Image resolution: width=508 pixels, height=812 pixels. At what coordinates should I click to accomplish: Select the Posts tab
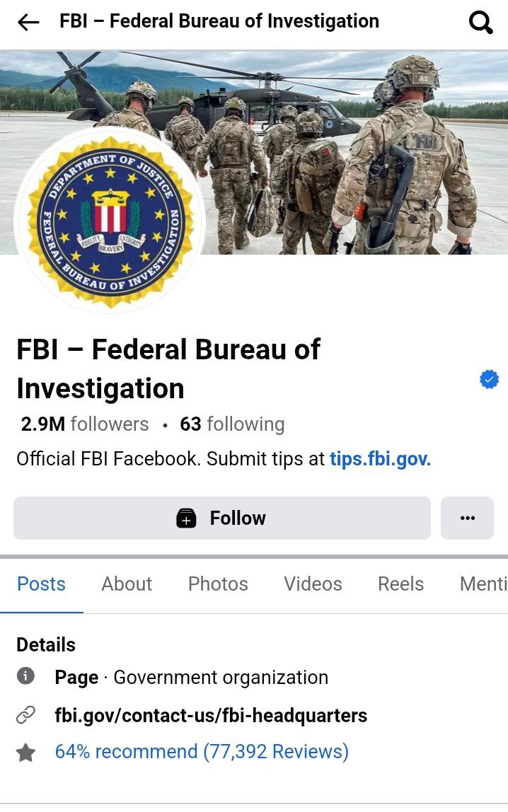(x=42, y=584)
